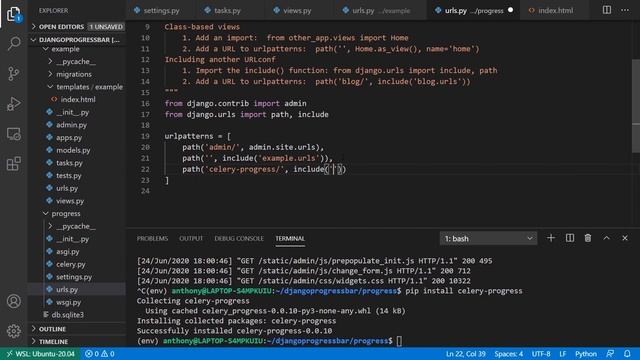
Task: Open Extensions view
Action: [13, 164]
